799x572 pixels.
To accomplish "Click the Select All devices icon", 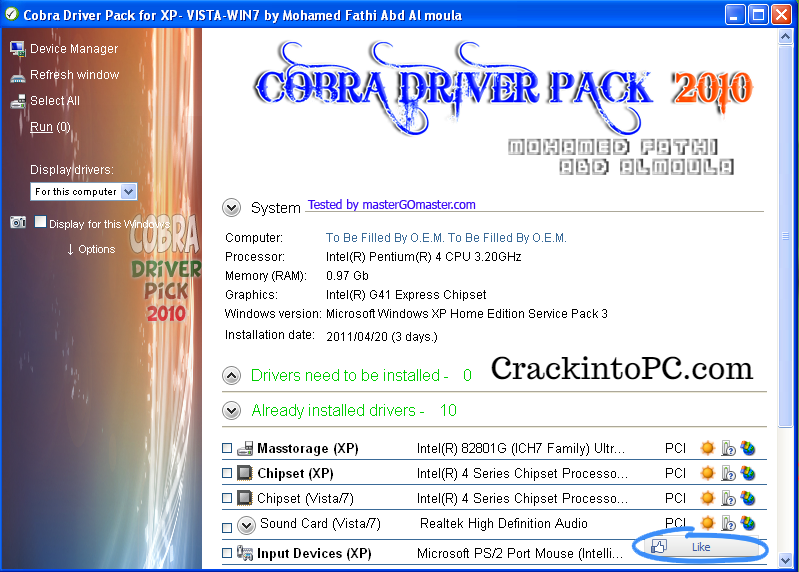I will 18,101.
